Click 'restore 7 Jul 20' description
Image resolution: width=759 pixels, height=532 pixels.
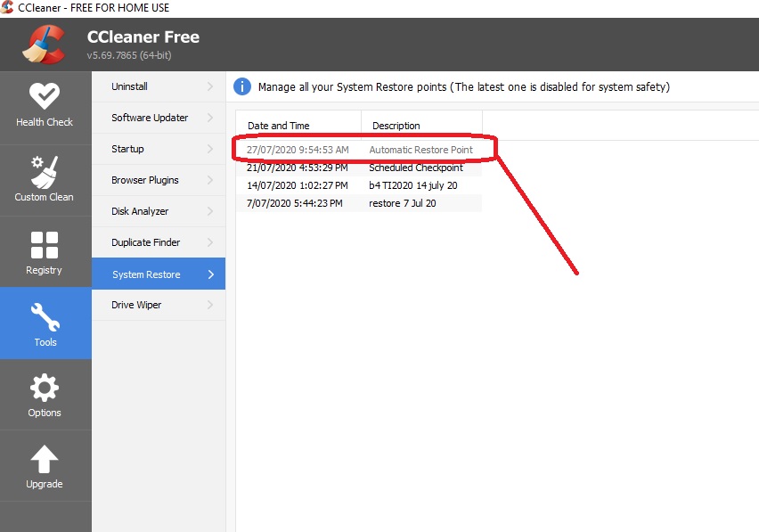coord(403,203)
